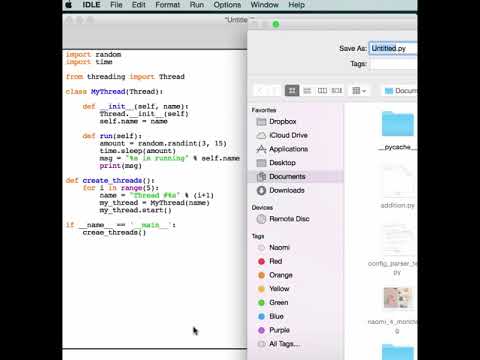This screenshot has width=480, height=360.
Task: Click the green zoom button of the IDLE window
Action: 276,24
